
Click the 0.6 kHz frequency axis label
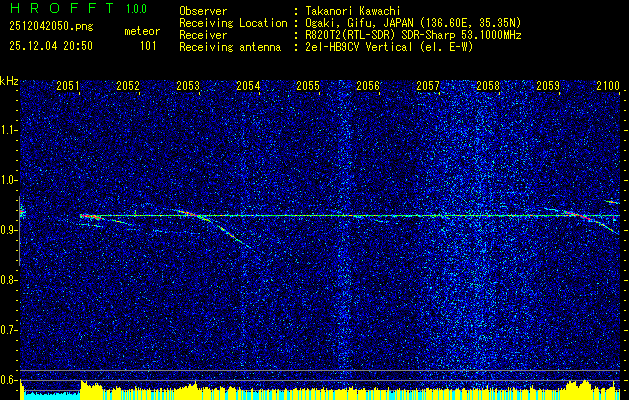click(7, 380)
